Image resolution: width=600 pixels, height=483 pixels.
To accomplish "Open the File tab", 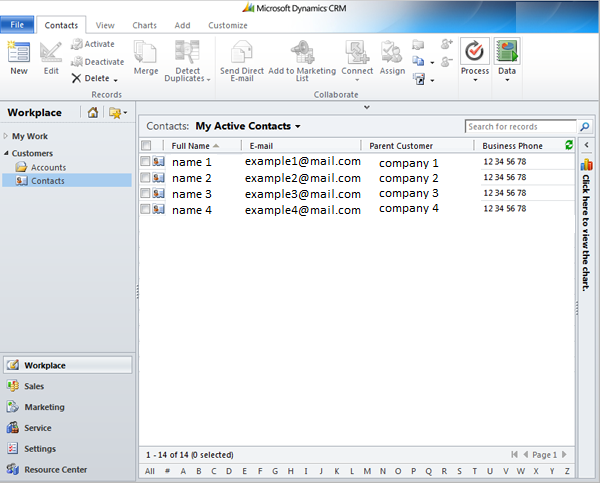I will [17, 24].
